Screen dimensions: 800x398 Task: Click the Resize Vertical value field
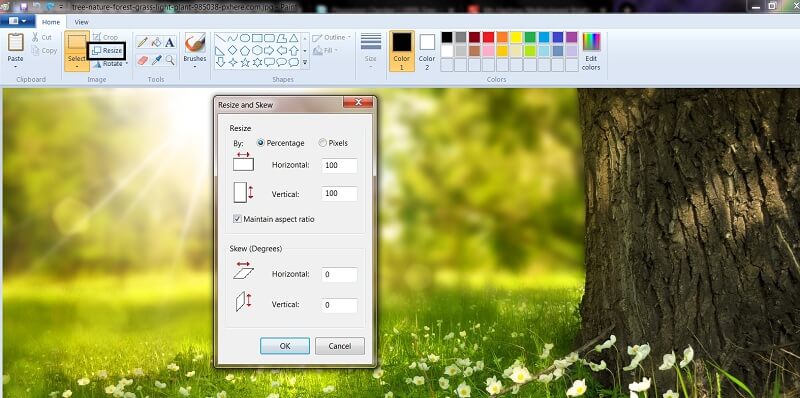(339, 193)
